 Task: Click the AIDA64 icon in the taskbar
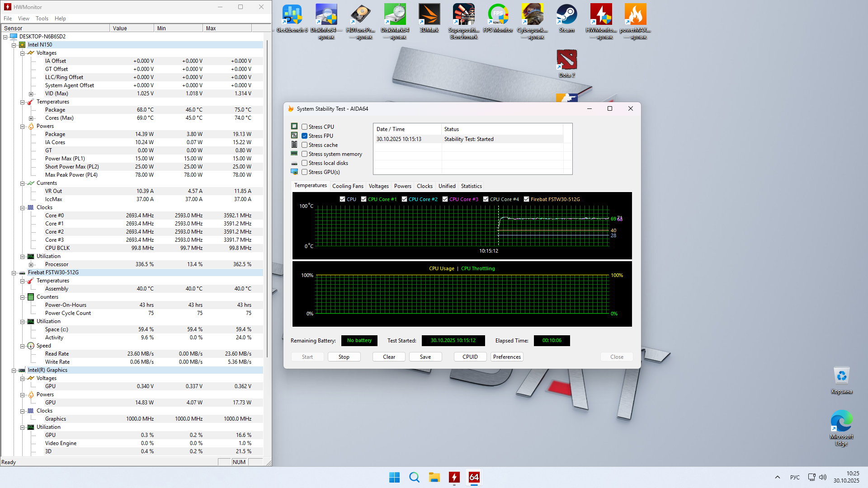[x=474, y=477]
